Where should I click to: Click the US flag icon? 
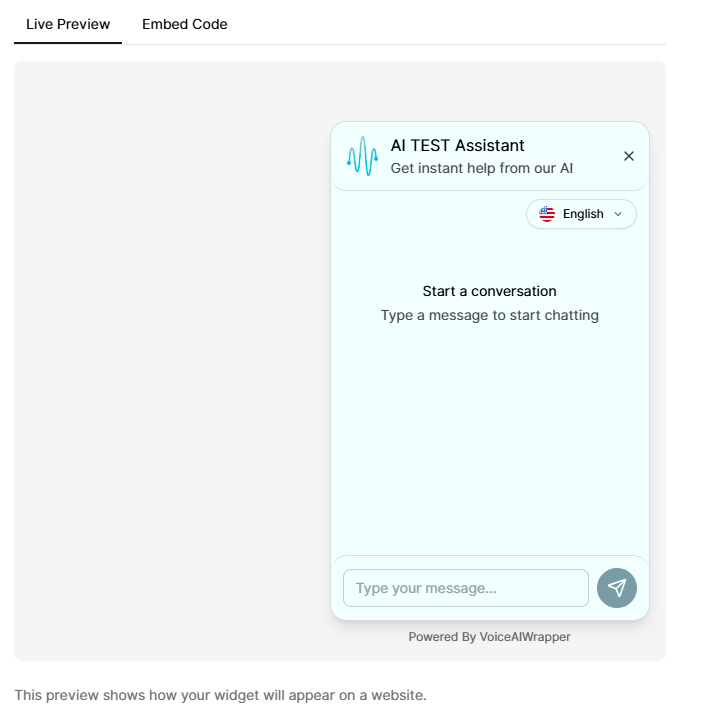547,214
